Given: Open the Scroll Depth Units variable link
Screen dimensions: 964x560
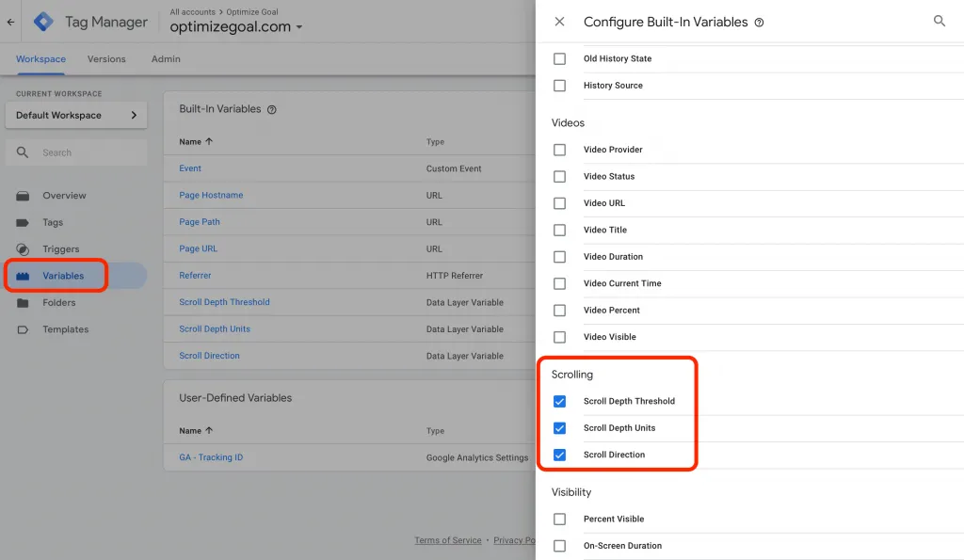Looking at the screenshot, I should tap(215, 328).
